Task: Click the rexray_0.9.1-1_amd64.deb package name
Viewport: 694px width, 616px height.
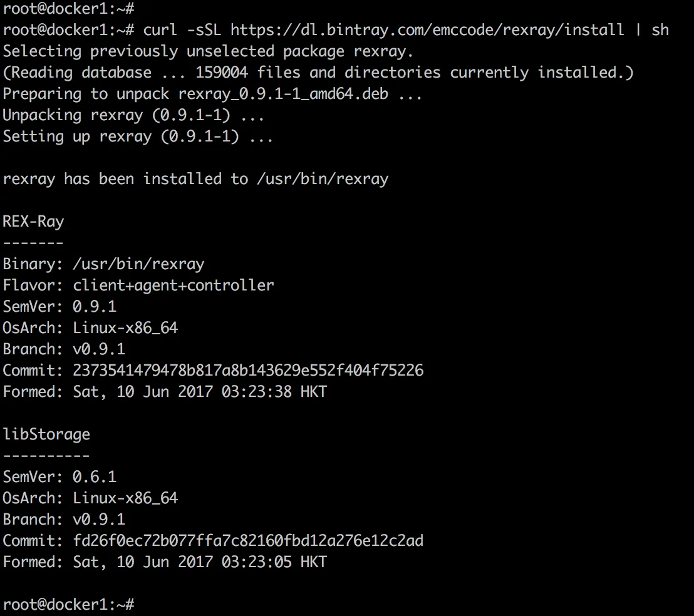Action: [x=283, y=94]
